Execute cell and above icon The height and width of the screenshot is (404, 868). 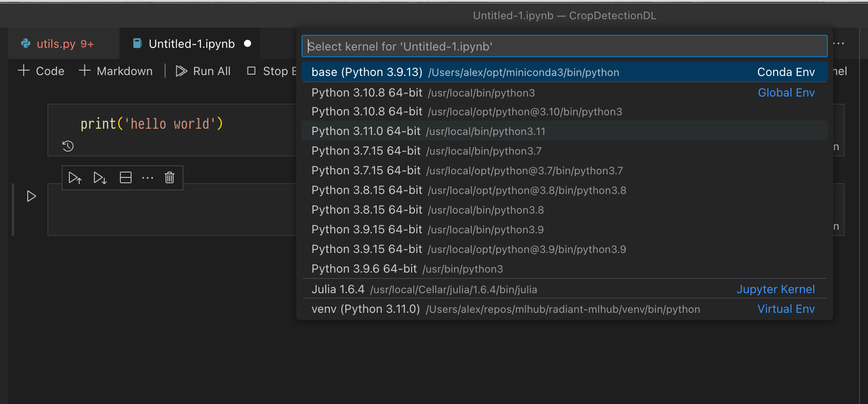[x=75, y=178]
